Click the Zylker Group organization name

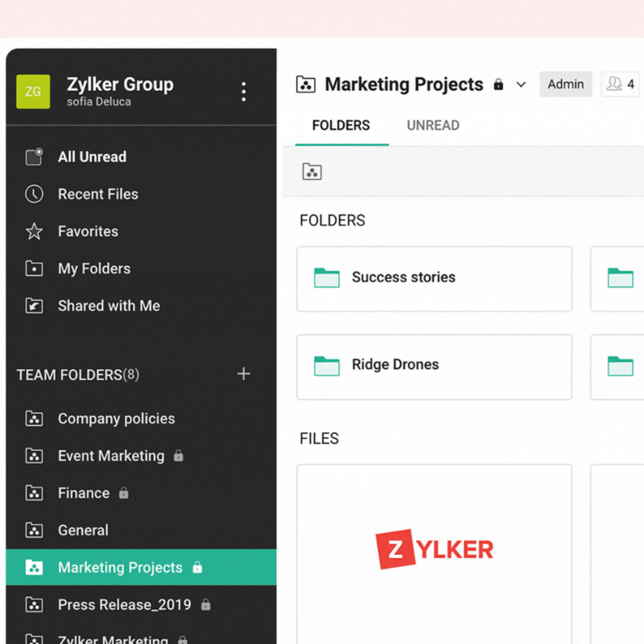coord(120,84)
